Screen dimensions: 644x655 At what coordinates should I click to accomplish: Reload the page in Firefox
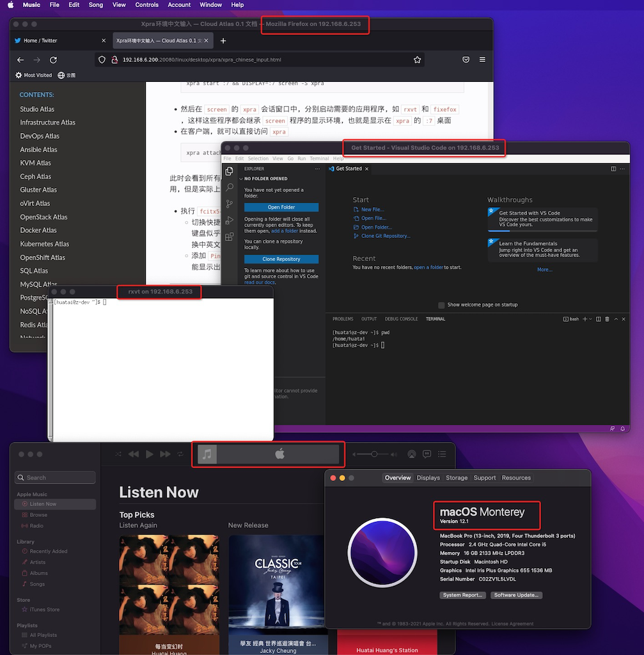[x=53, y=59]
